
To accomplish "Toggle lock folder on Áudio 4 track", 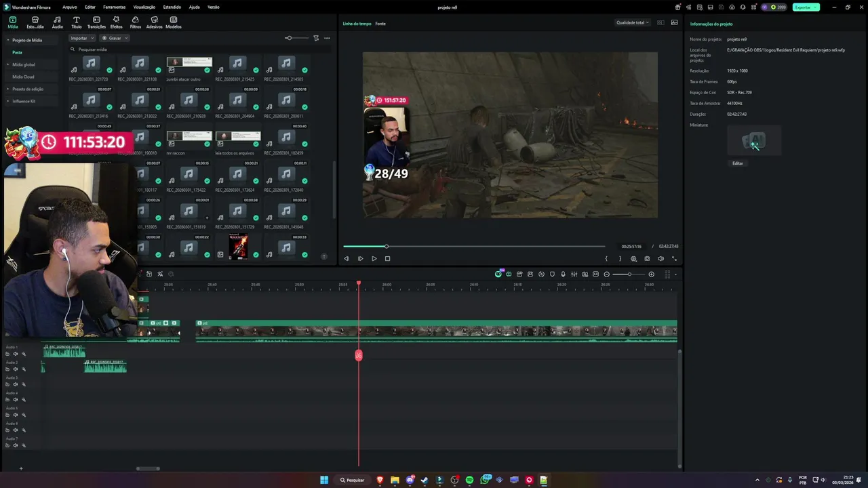I will click(x=7, y=400).
